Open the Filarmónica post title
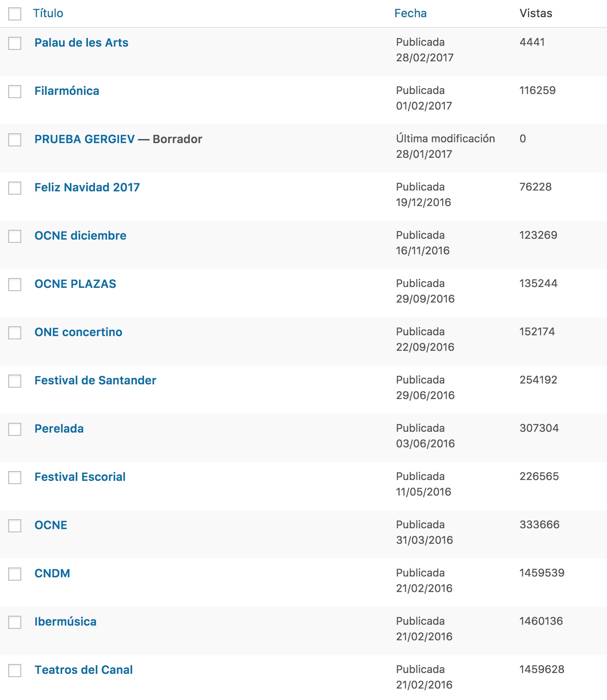Screen dimensions: 607x700 coord(67,91)
